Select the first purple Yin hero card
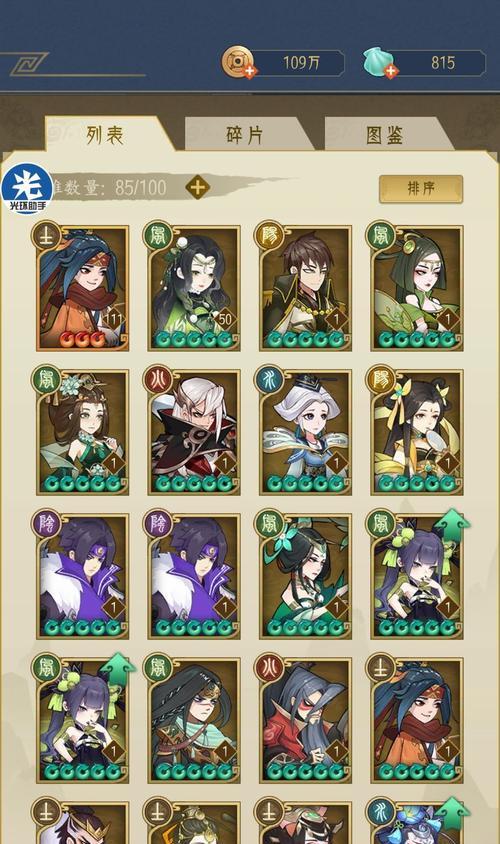This screenshot has height=844, width=500. [x=82, y=576]
